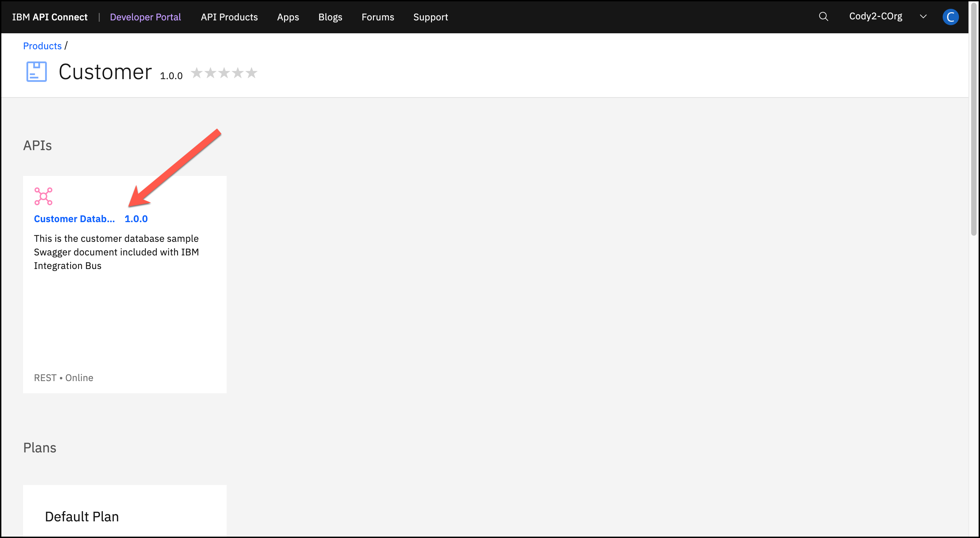Click the search magnifier icon

pyautogui.click(x=823, y=17)
